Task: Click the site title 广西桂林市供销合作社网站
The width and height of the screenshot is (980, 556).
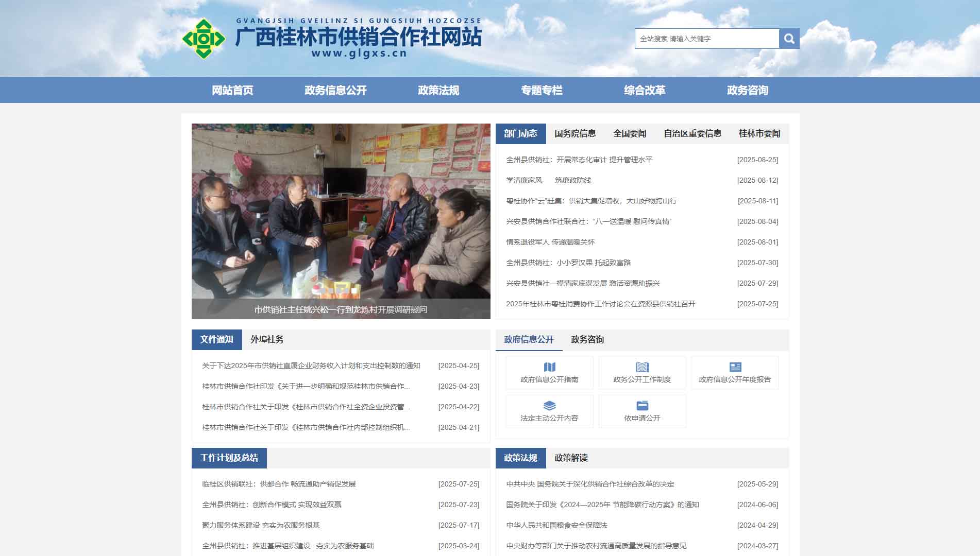Action: (359, 37)
